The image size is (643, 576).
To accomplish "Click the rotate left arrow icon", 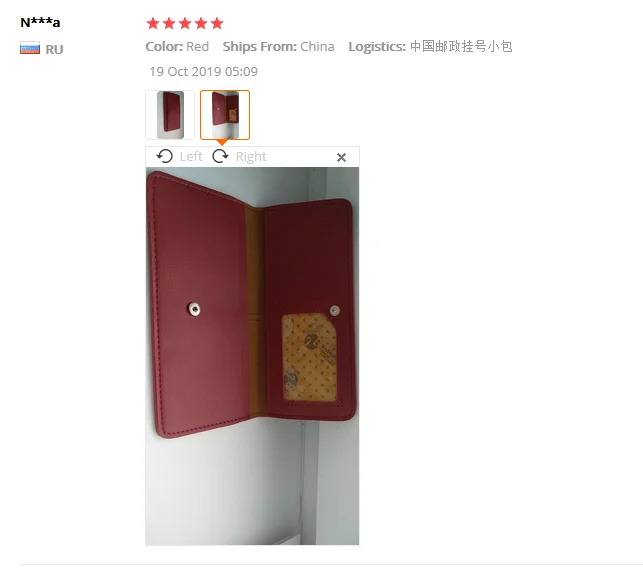I will pyautogui.click(x=164, y=156).
